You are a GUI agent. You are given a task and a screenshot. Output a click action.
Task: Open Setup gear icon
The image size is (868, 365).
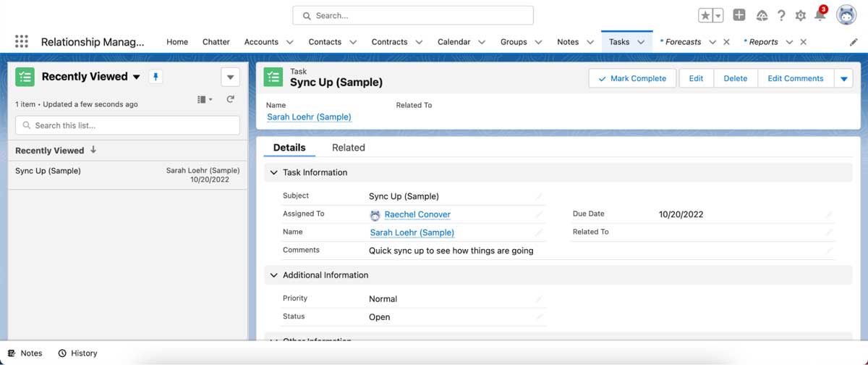tap(801, 16)
